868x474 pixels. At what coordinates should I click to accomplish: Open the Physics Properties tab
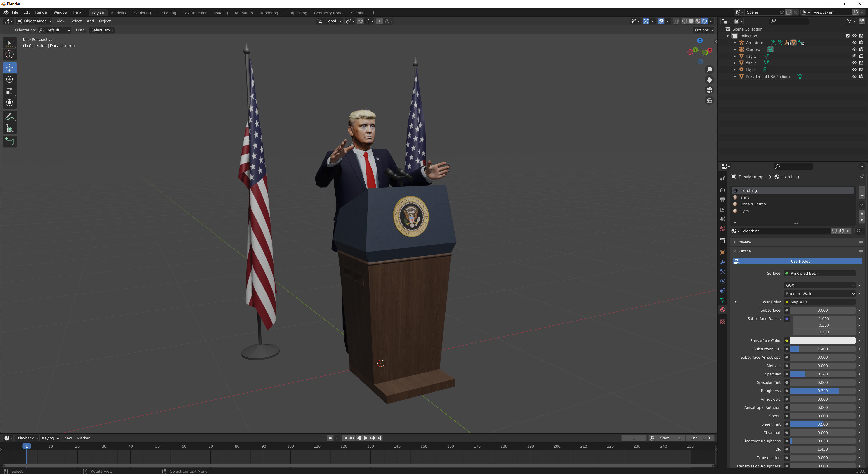(722, 281)
